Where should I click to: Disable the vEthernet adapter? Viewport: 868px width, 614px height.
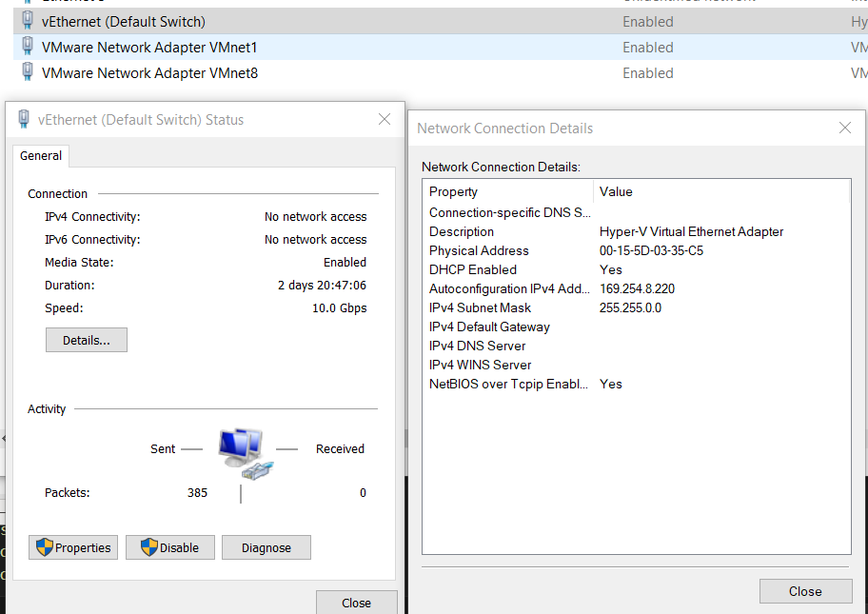click(170, 547)
